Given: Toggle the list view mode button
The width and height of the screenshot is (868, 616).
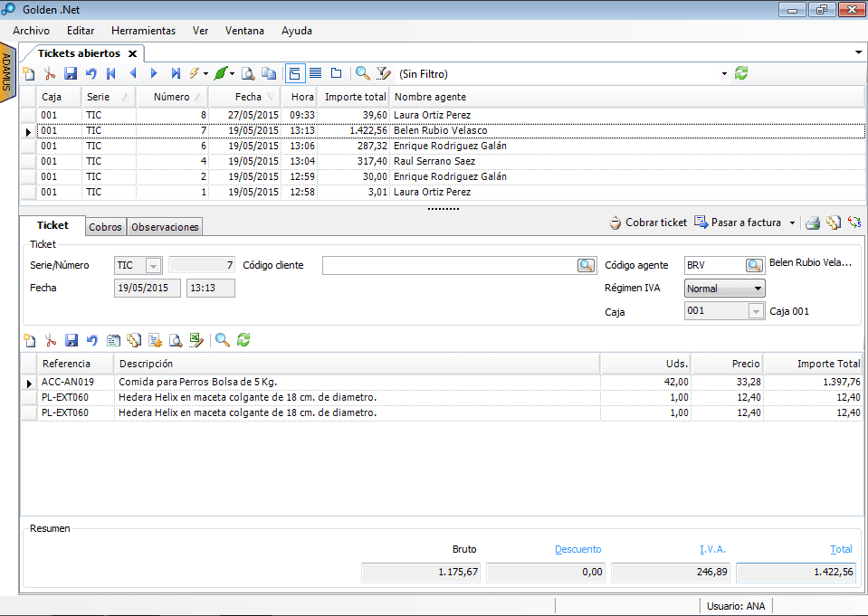Looking at the screenshot, I should click(316, 73).
